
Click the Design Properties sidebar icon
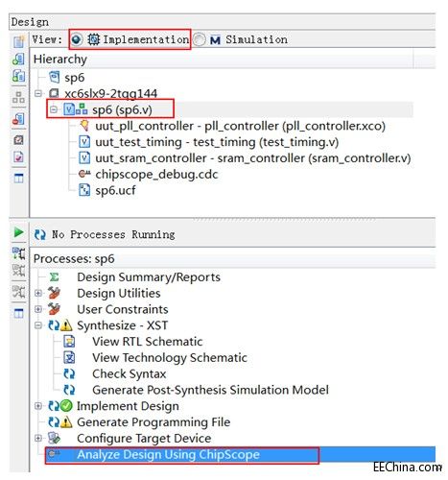18,140
